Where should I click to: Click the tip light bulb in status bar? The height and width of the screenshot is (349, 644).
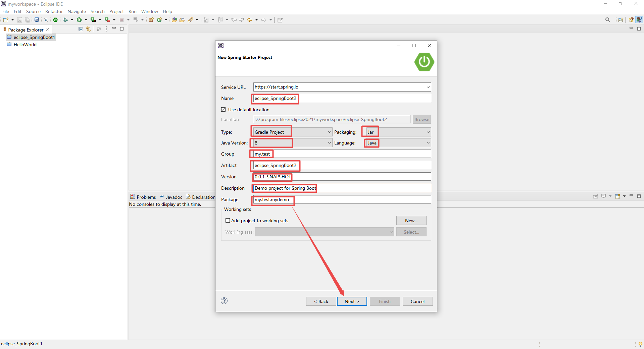pos(640,344)
